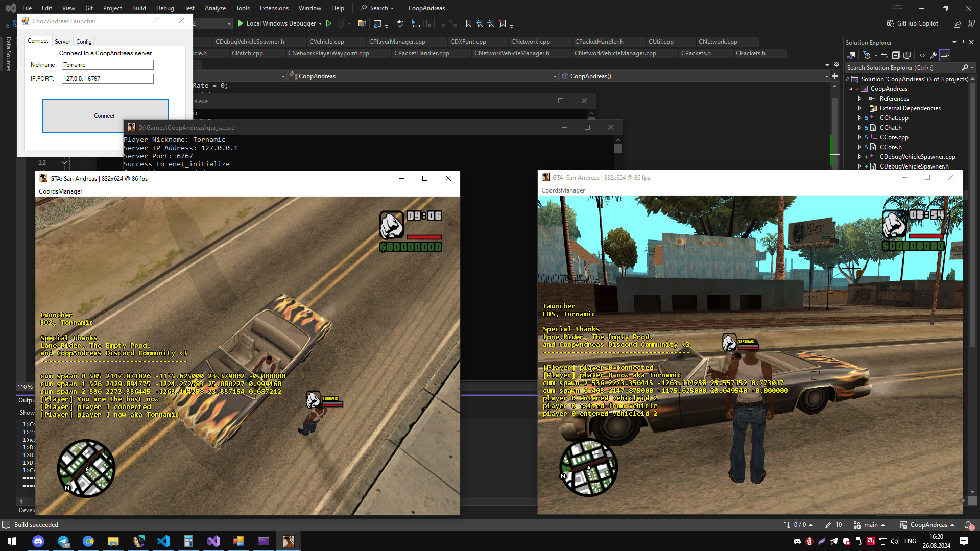
Task: Start debugging with the green play arrow
Action: (x=241, y=23)
